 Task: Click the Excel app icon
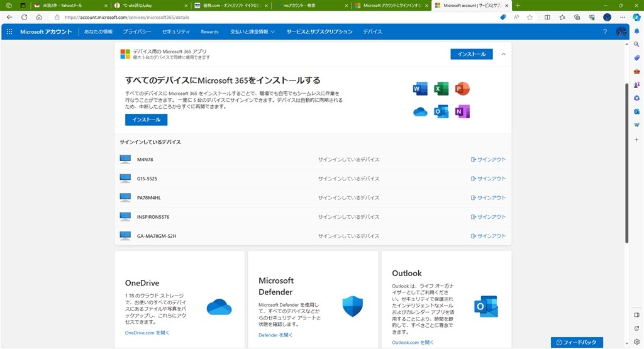click(441, 89)
